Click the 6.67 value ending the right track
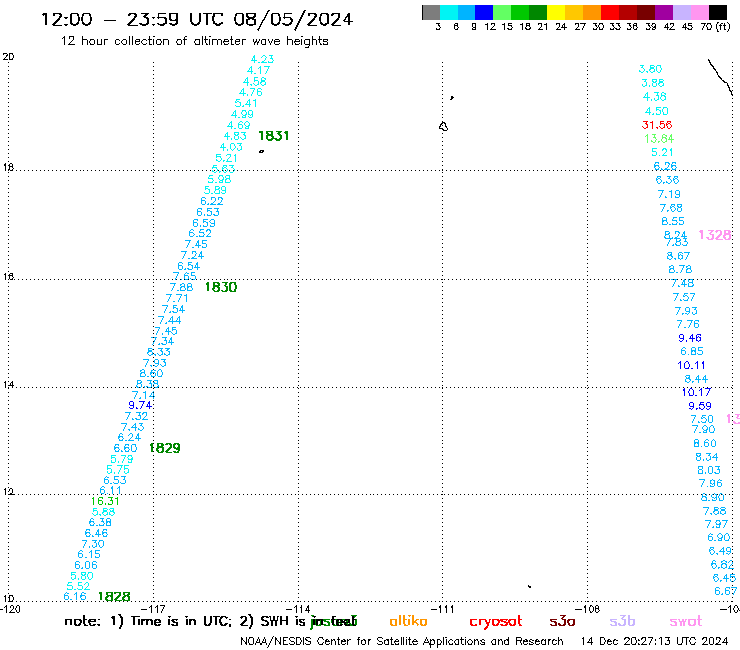Screen dimensions: 740x650 pos(725,591)
